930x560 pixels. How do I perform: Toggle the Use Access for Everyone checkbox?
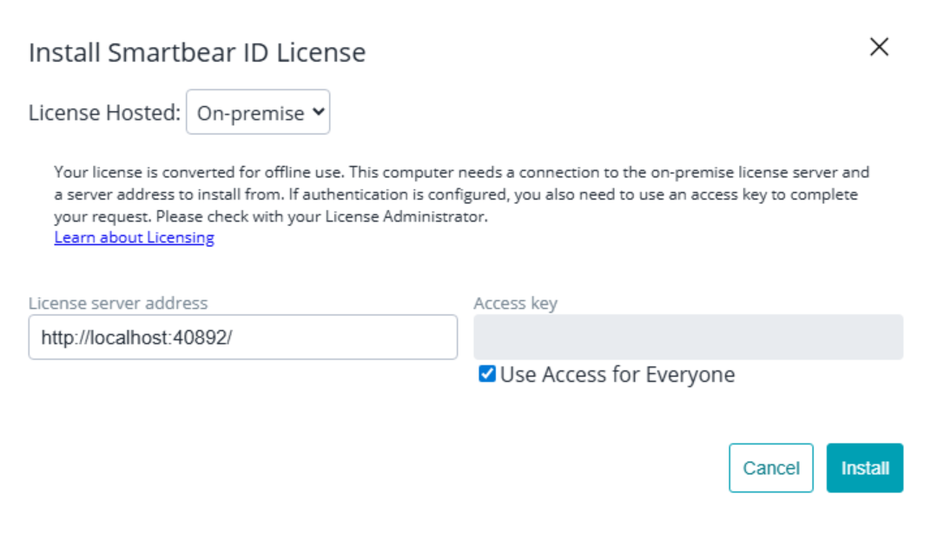tap(484, 373)
